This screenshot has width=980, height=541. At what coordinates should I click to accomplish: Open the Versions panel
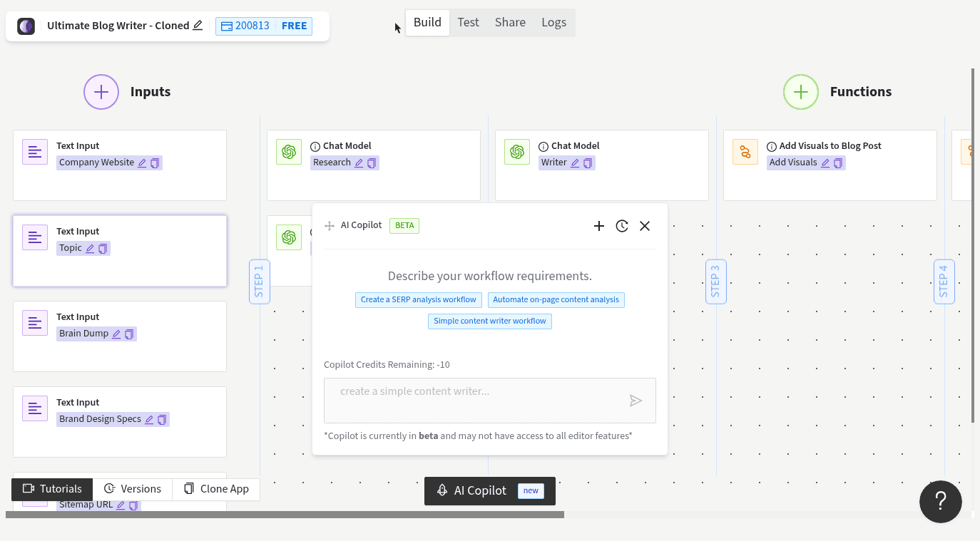133,489
